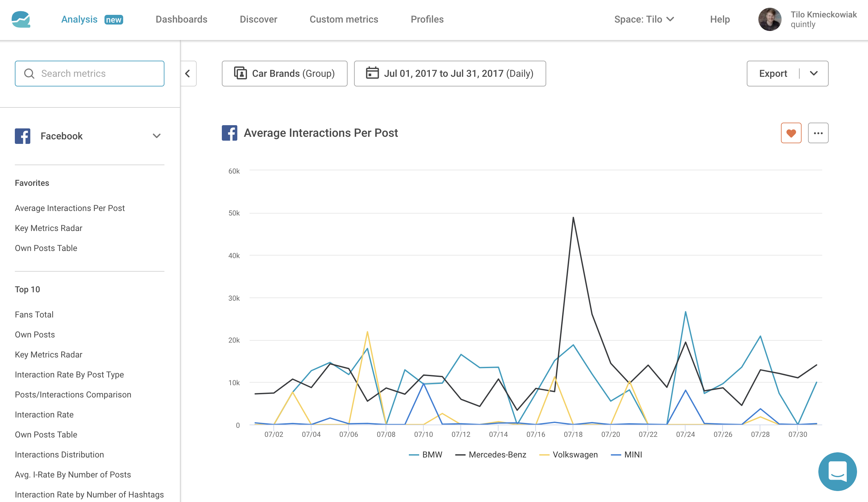Select Interaction Rate by Number of Hashtags
The image size is (868, 502).
coord(89,495)
